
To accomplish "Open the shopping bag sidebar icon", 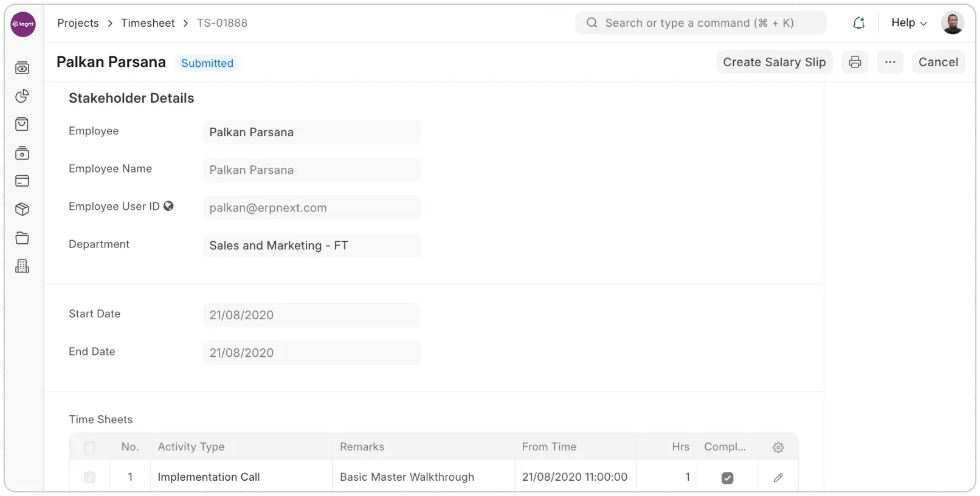I will point(22,125).
